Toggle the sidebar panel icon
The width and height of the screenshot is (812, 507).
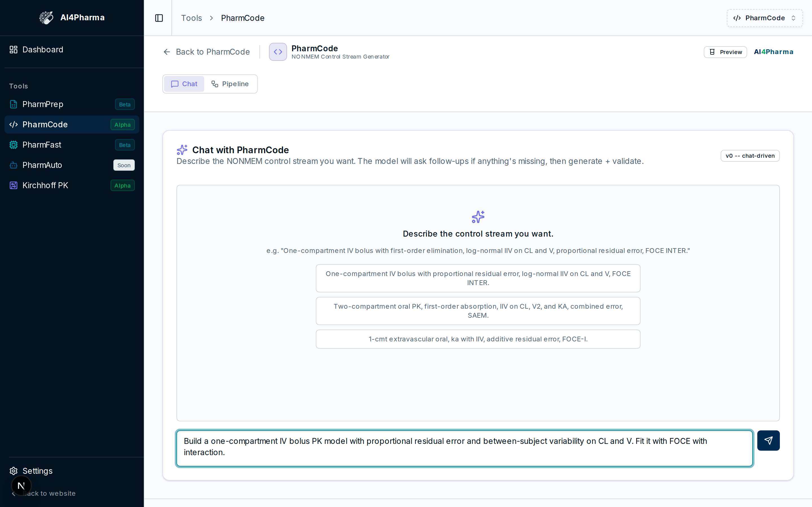click(159, 18)
